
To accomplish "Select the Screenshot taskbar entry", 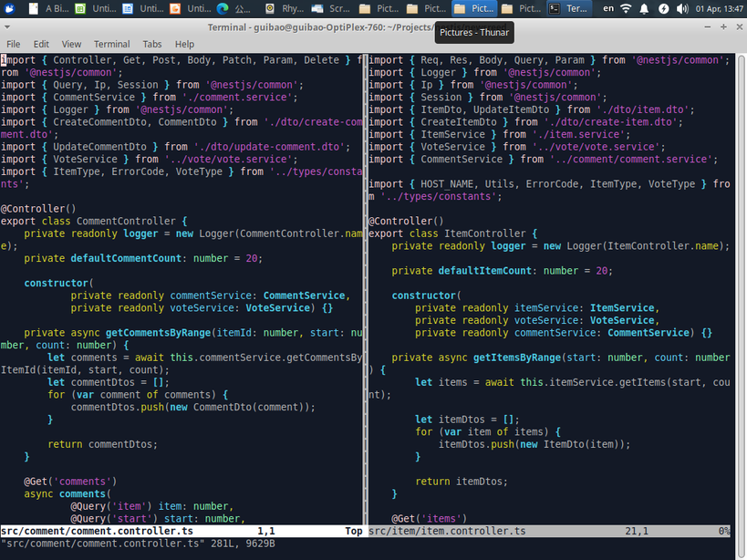I will pyautogui.click(x=330, y=8).
